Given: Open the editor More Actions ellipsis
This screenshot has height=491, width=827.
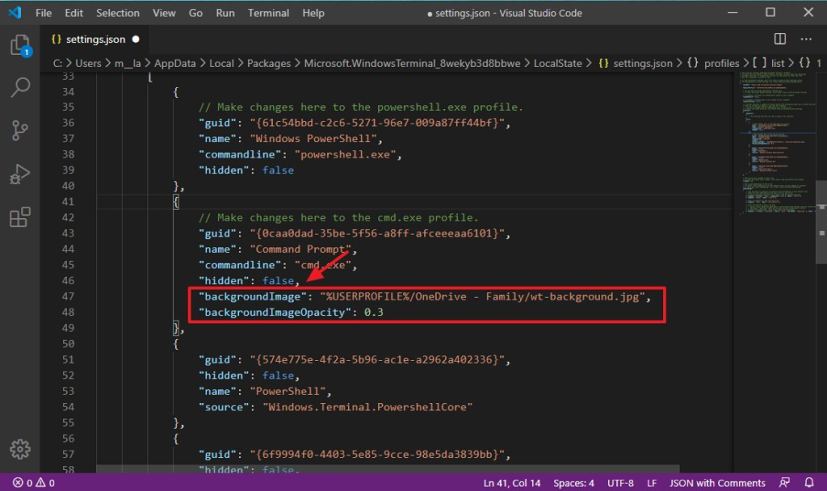Looking at the screenshot, I should [x=807, y=39].
